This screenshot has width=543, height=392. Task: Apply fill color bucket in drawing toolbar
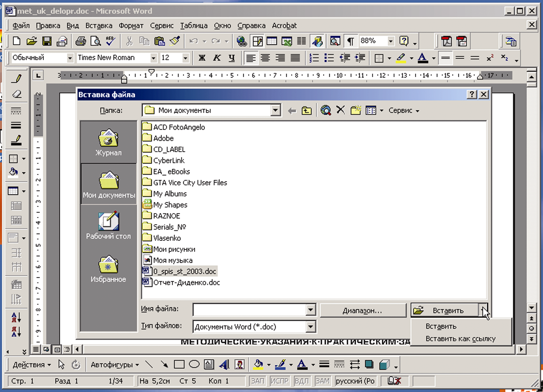[259, 364]
